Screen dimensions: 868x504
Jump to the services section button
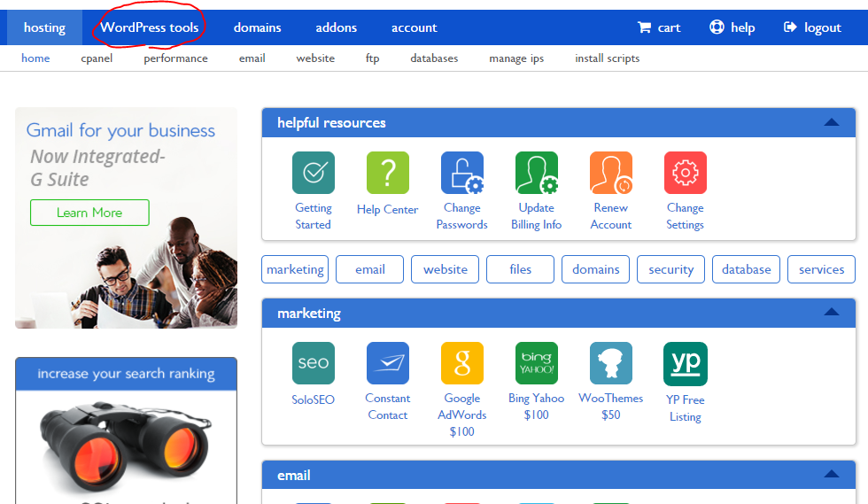(x=822, y=269)
